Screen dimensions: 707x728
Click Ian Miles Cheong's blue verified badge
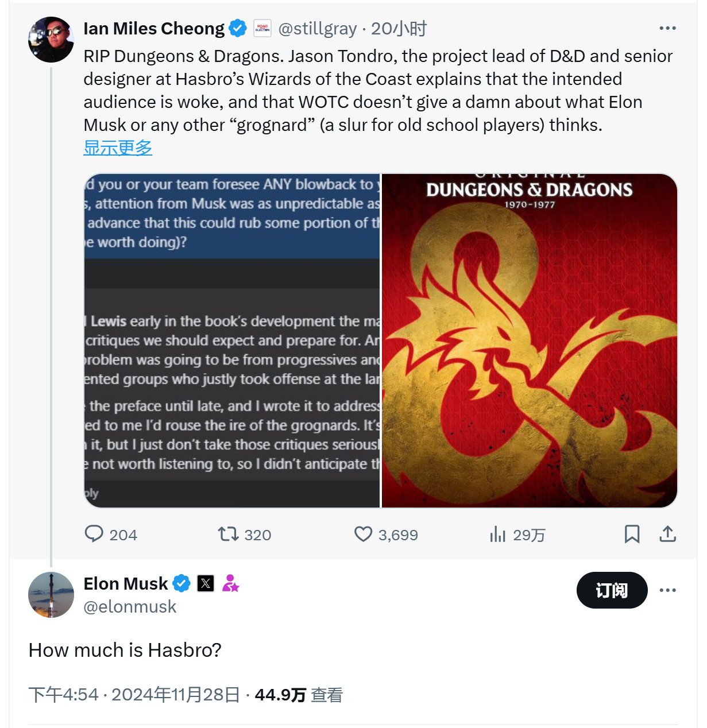click(238, 28)
